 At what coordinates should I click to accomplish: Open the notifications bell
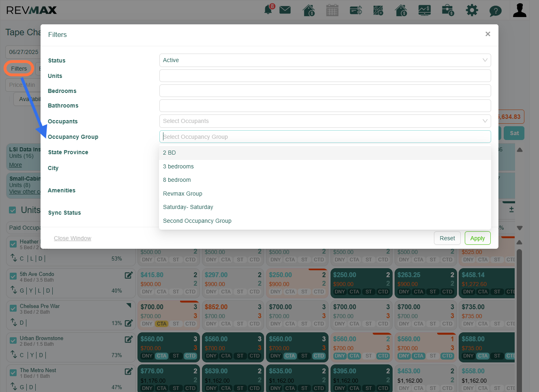269,10
